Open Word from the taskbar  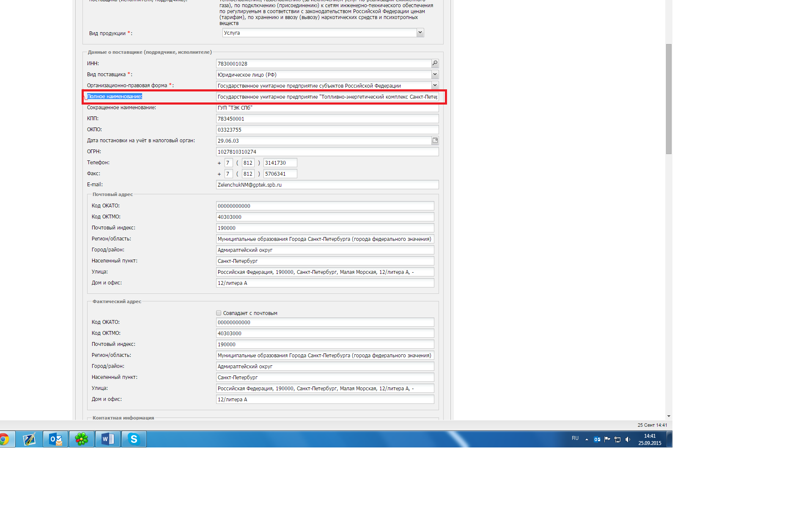coord(108,439)
